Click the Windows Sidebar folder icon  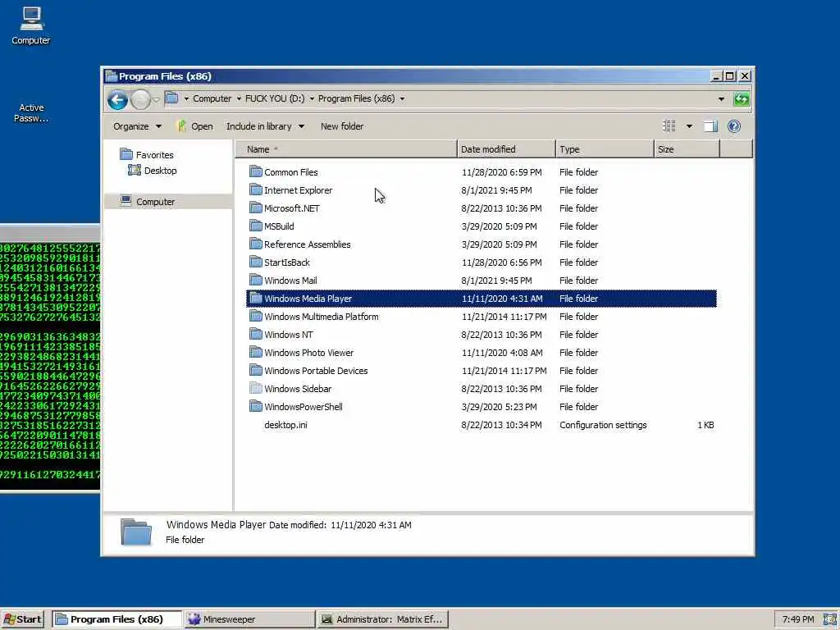(x=256, y=388)
